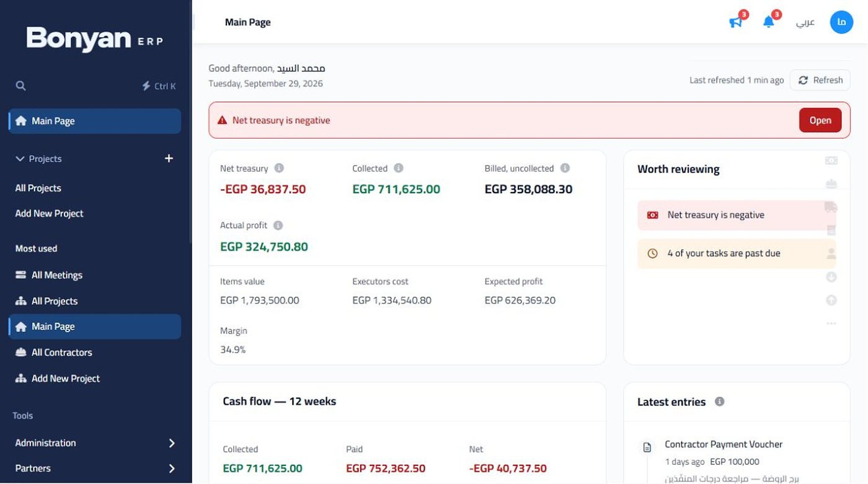This screenshot has height=484, width=868.
Task: Click the faint three-dots icon in the rail
Action: (831, 323)
